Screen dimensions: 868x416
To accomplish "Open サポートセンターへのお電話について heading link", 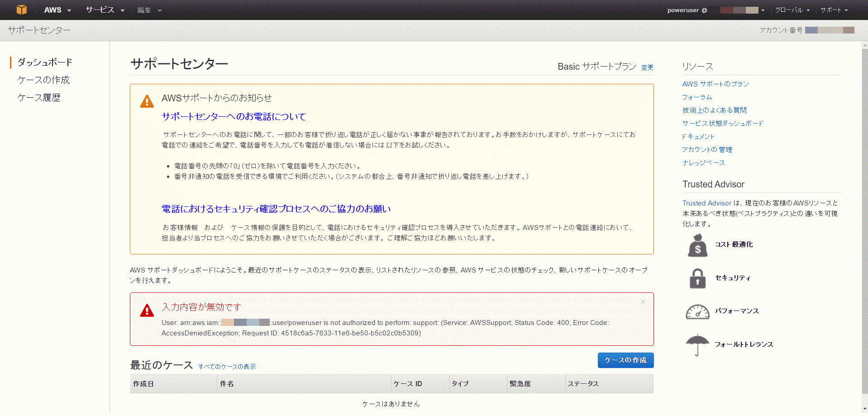I will (x=234, y=116).
